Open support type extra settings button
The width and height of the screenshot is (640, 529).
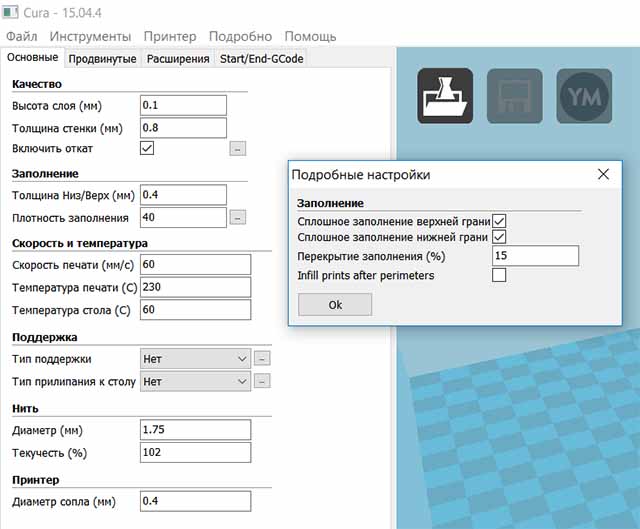point(262,358)
